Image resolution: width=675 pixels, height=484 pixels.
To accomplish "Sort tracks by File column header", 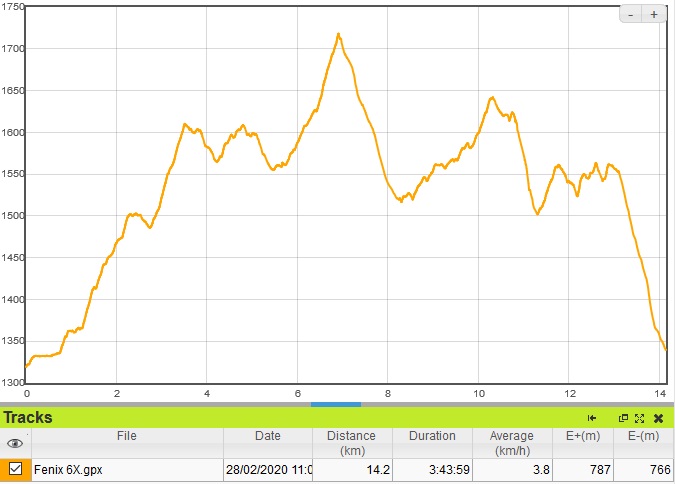I will coord(126,436).
